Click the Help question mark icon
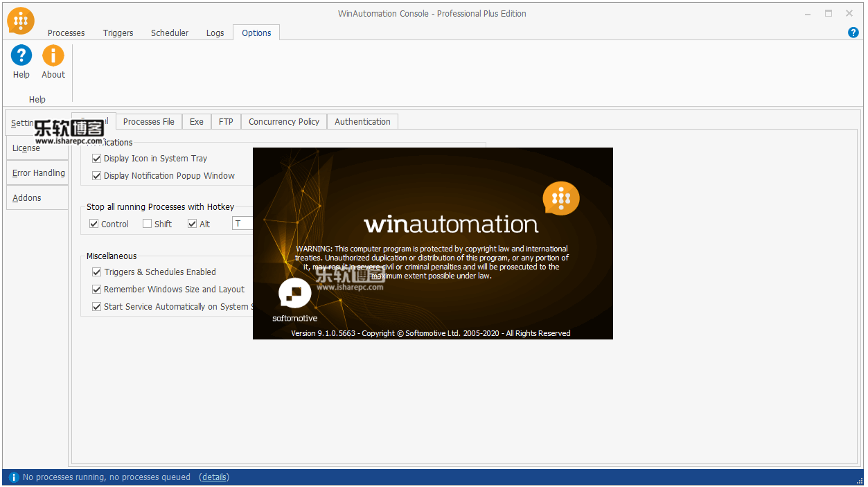Screen dimensions: 868x487 pos(21,55)
